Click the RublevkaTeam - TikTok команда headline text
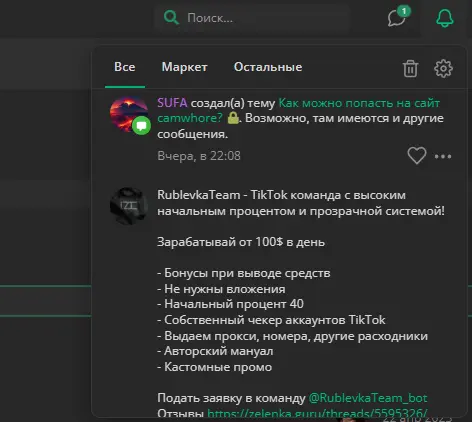472x422 pixels. [301, 203]
